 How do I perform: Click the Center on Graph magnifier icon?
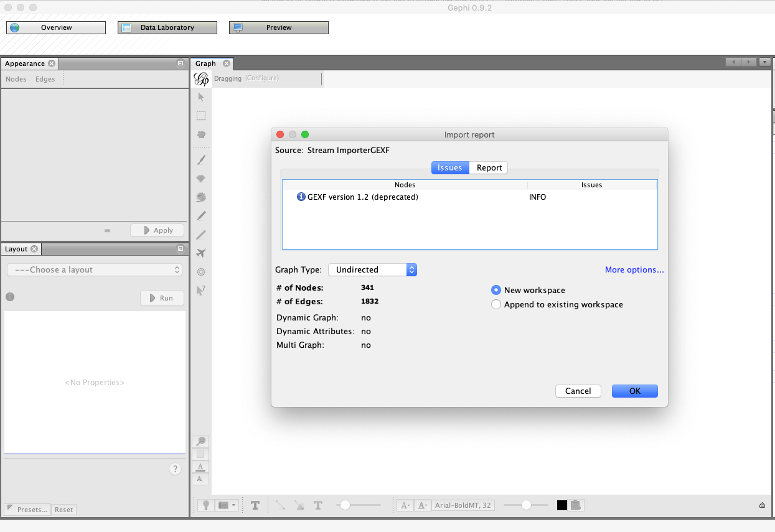(200, 442)
